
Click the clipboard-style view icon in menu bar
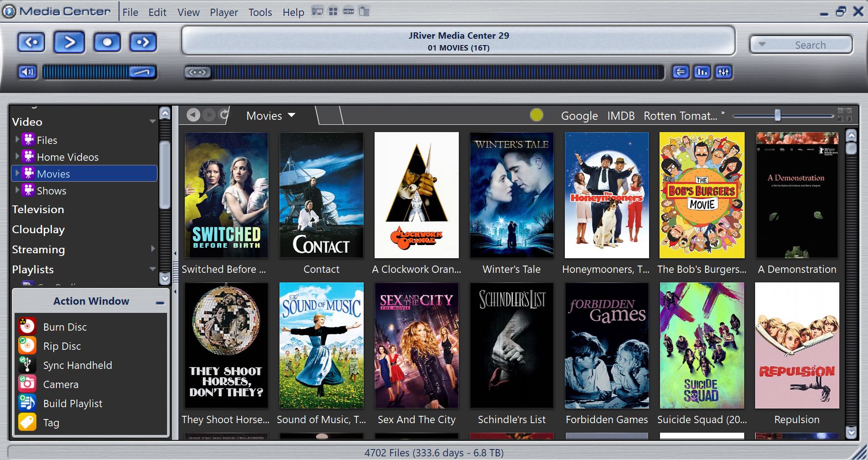(x=364, y=11)
